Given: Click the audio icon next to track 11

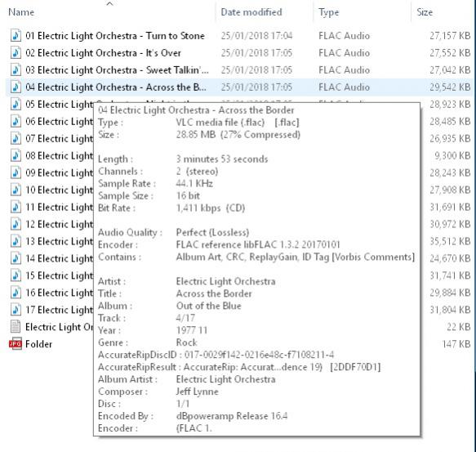Looking at the screenshot, I should [x=16, y=207].
